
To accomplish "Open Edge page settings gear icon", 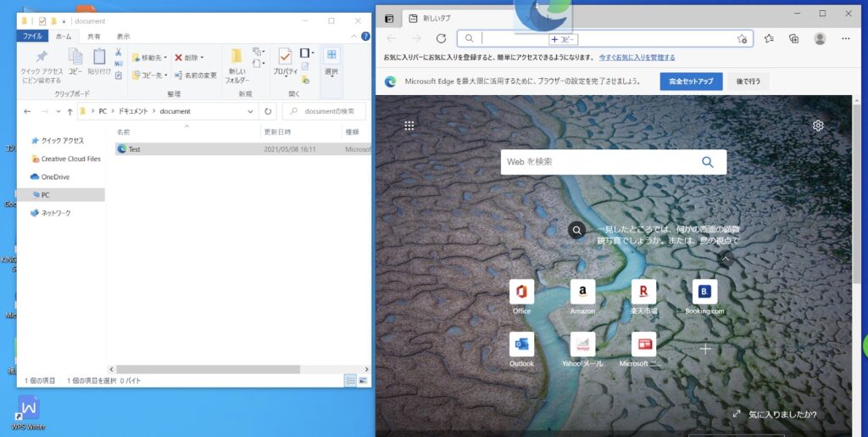I will pyautogui.click(x=818, y=126).
